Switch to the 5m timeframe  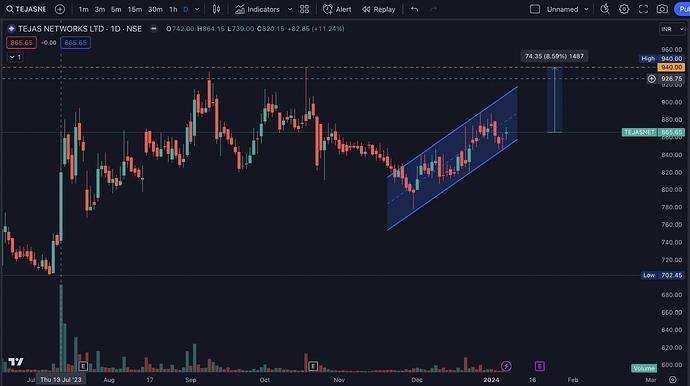tap(116, 9)
